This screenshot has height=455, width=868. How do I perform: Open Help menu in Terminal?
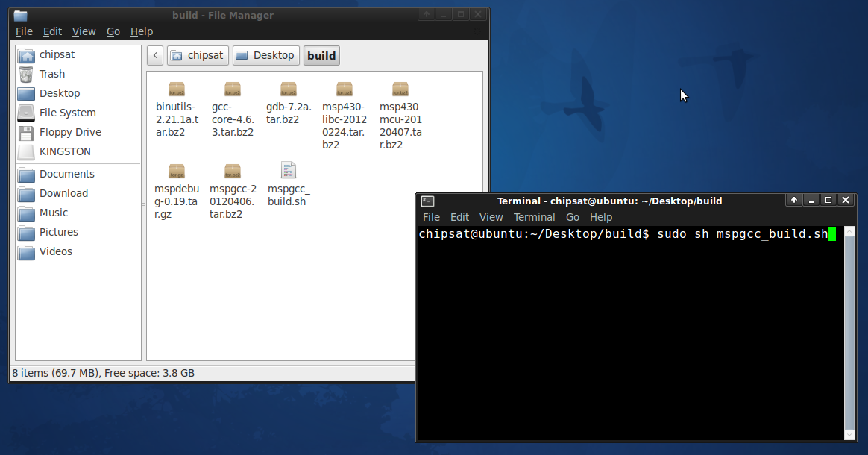pyautogui.click(x=600, y=217)
